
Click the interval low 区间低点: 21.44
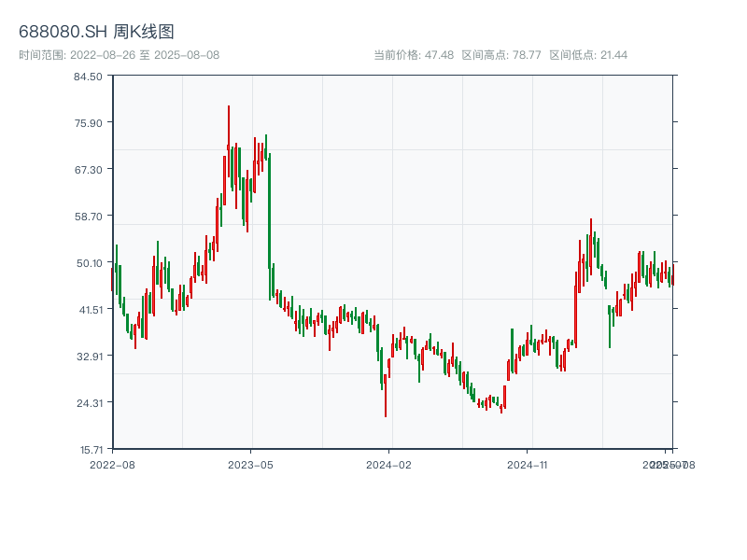[x=588, y=55]
